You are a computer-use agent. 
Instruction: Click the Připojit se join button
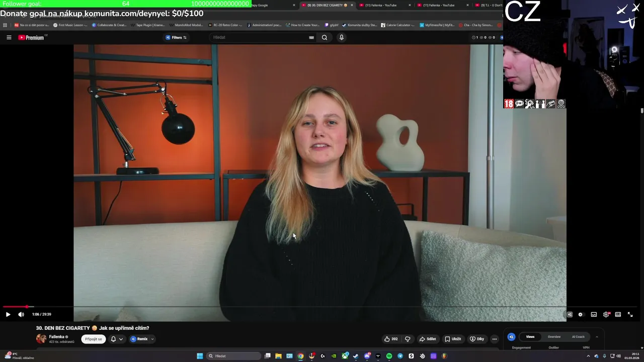coord(94,339)
